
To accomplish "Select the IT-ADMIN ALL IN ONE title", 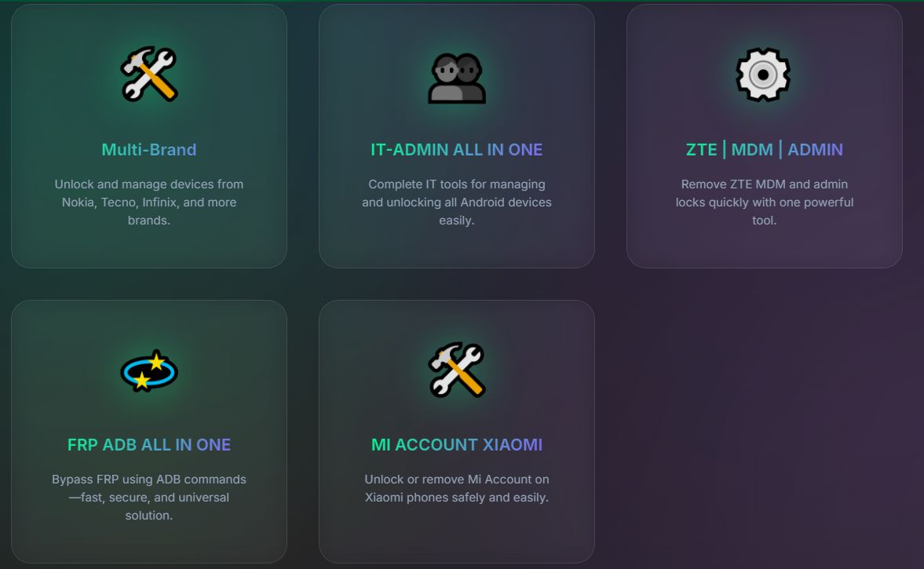I will (x=457, y=149).
